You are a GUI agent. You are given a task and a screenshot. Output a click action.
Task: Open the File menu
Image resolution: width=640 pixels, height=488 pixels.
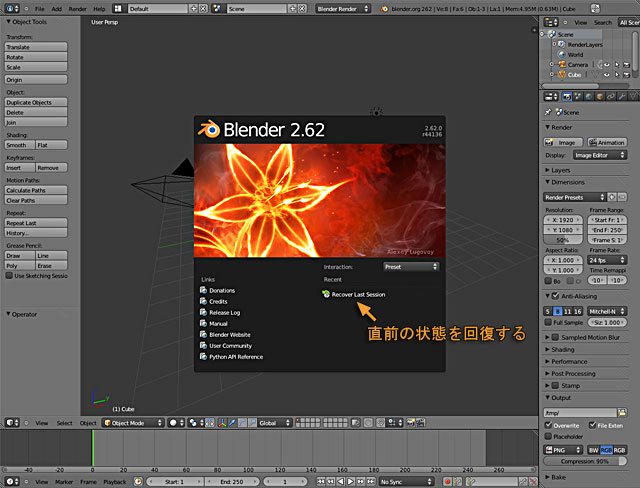click(x=40, y=9)
